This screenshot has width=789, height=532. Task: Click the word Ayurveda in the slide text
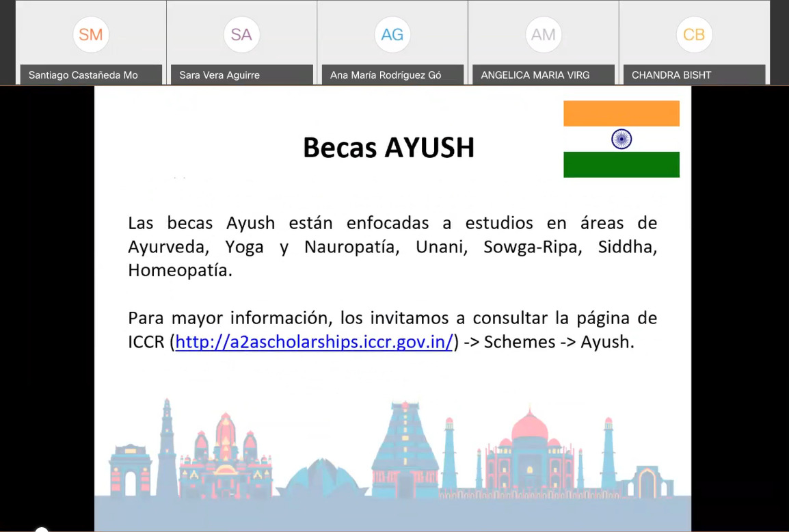[x=169, y=247]
